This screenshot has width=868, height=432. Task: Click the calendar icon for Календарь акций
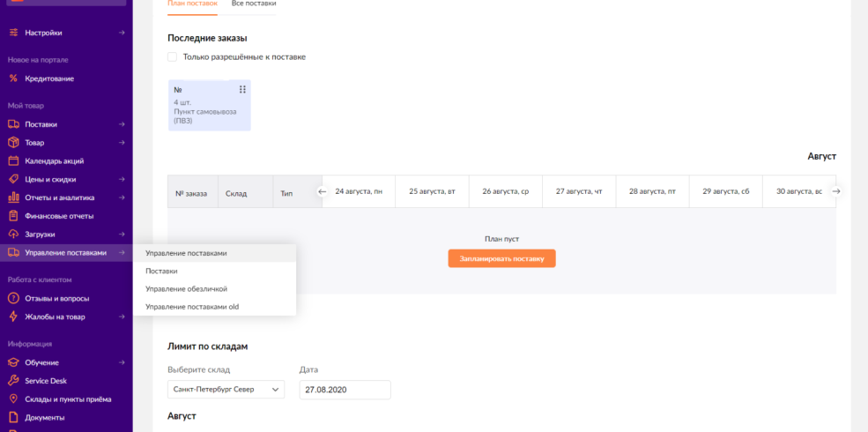13,161
